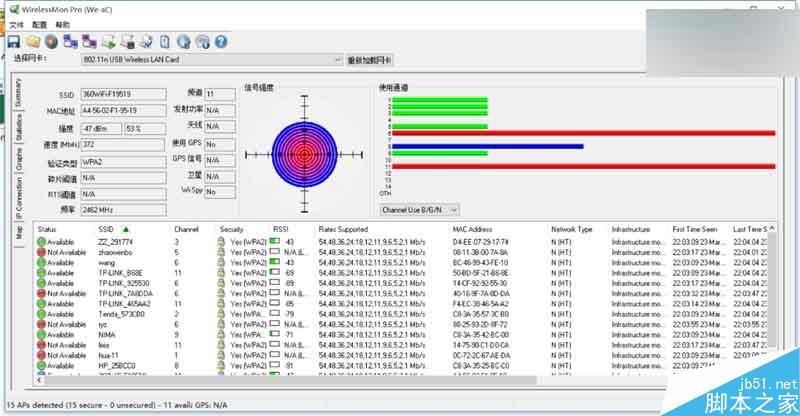The width and height of the screenshot is (800, 416).
Task: Switch to the Summary side tab
Action: pos(18,92)
